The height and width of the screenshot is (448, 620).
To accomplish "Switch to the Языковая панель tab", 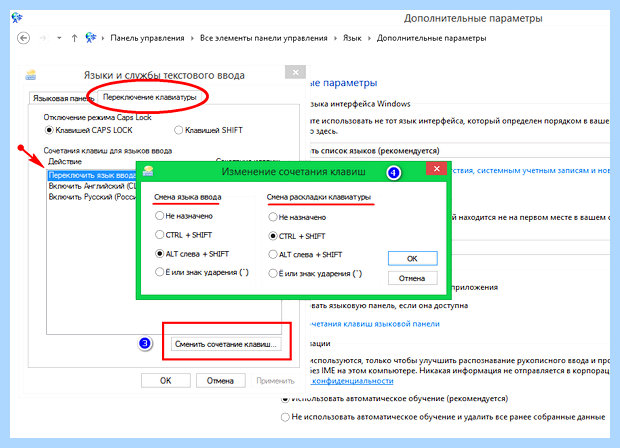I will pos(62,98).
